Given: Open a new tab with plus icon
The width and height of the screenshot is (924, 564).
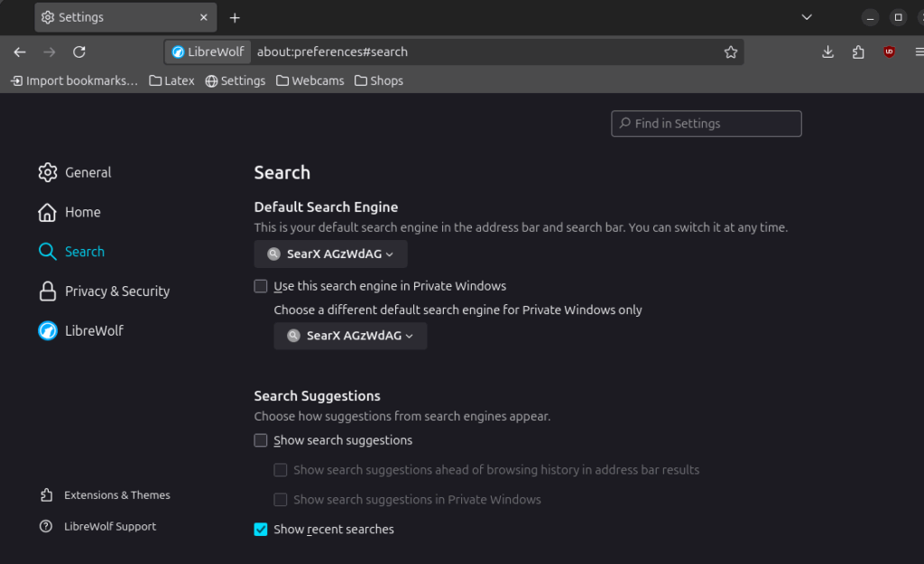Looking at the screenshot, I should coord(235,17).
